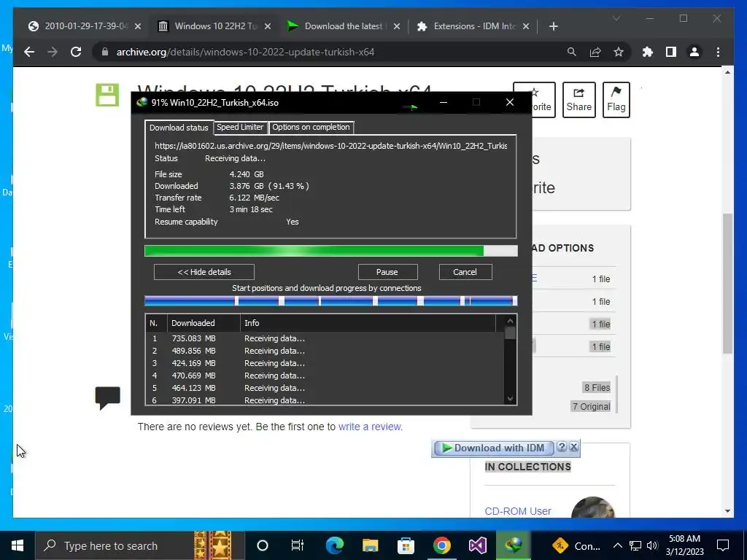The height and width of the screenshot is (560, 747).
Task: Select connection row with 735.083 MB
Action: click(x=325, y=338)
